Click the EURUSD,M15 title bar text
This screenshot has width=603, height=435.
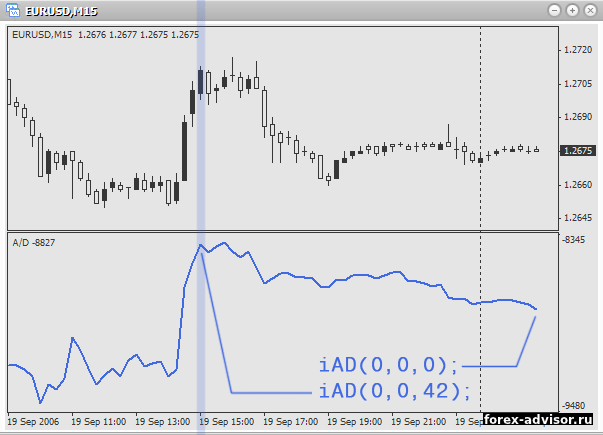pos(62,12)
